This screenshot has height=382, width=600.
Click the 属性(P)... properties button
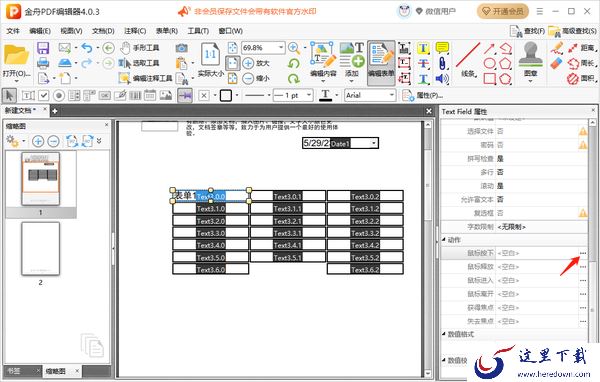423,95
